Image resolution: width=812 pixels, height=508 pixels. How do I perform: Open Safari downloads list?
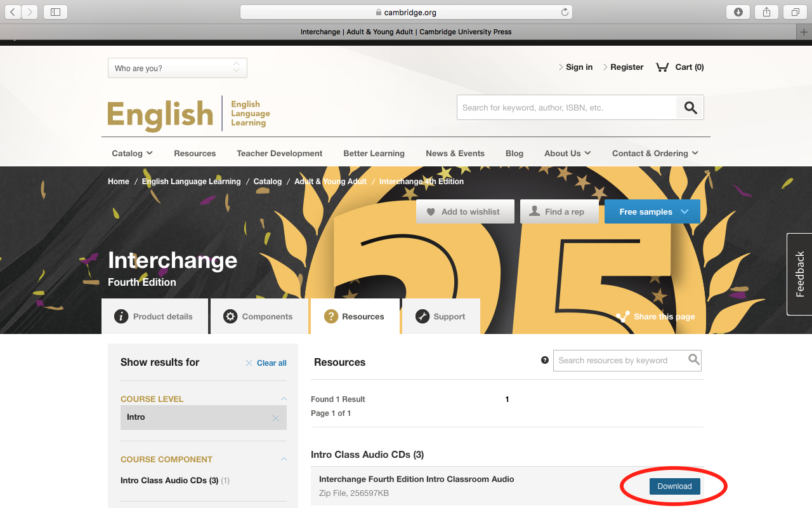738,11
